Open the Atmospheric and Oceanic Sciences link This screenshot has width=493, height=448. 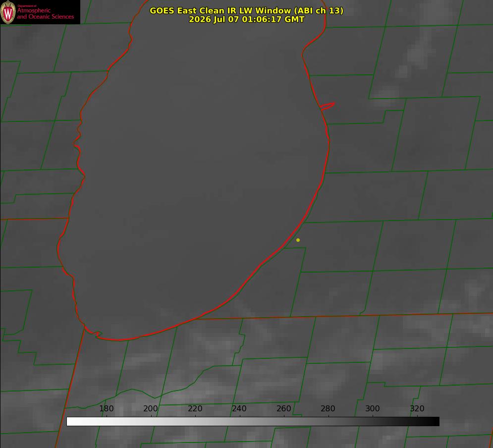pos(45,13)
